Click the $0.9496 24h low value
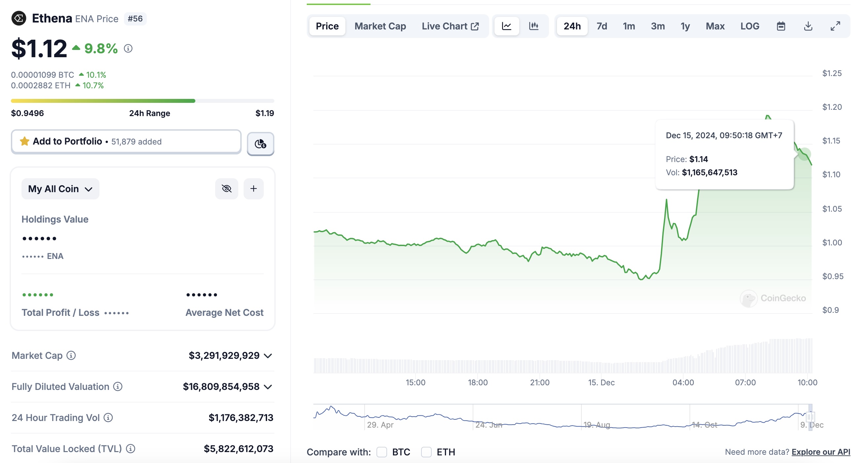 click(27, 113)
